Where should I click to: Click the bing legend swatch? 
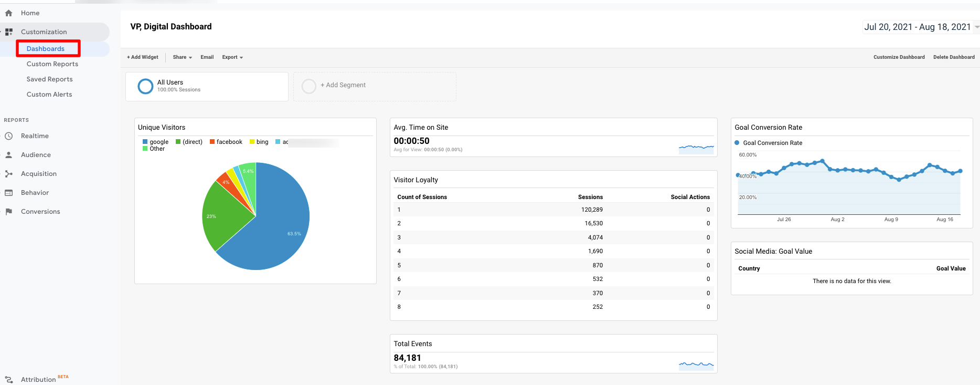pos(252,142)
